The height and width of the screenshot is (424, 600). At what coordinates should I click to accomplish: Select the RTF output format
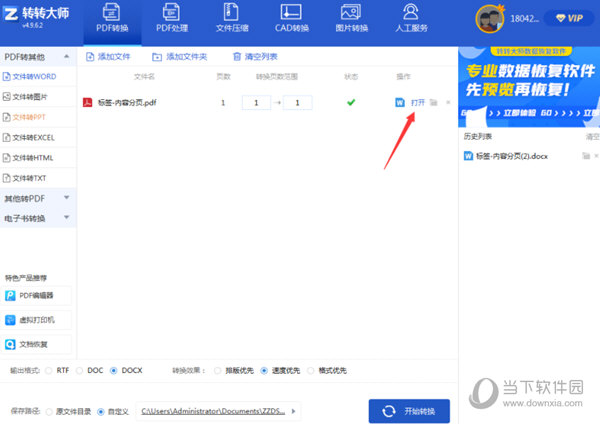[x=49, y=370]
